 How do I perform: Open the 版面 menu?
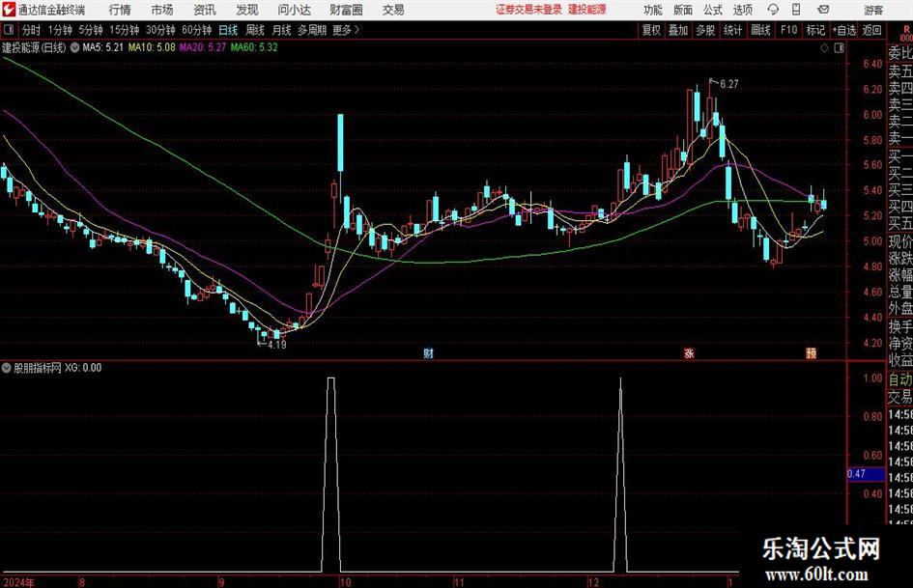click(682, 10)
